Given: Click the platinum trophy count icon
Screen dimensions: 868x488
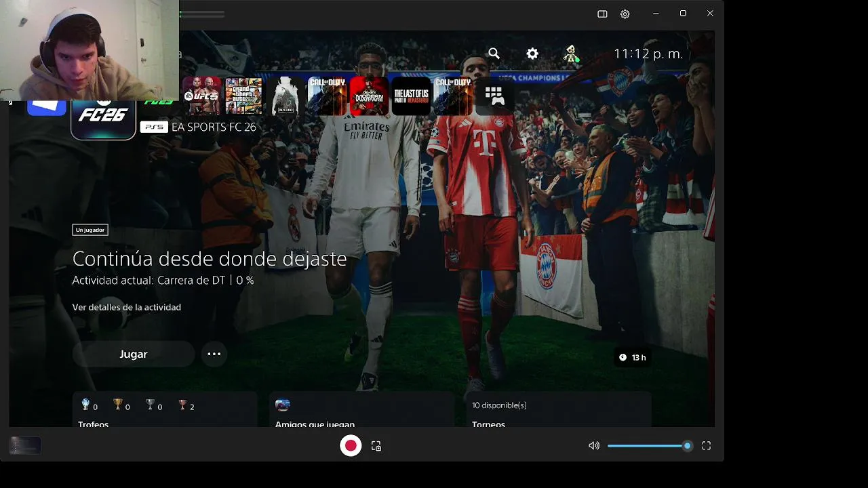Looking at the screenshot, I should coord(85,405).
